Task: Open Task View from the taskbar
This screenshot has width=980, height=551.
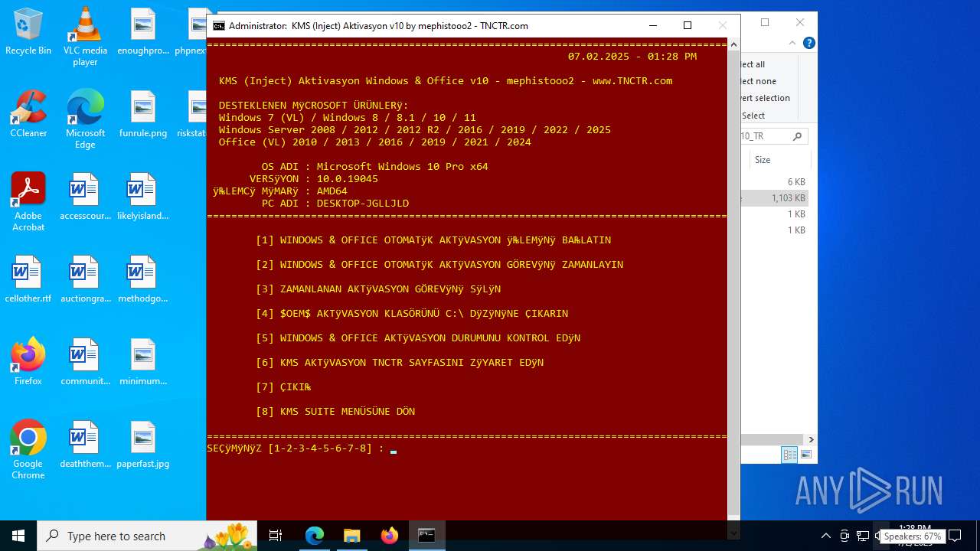Action: click(276, 536)
